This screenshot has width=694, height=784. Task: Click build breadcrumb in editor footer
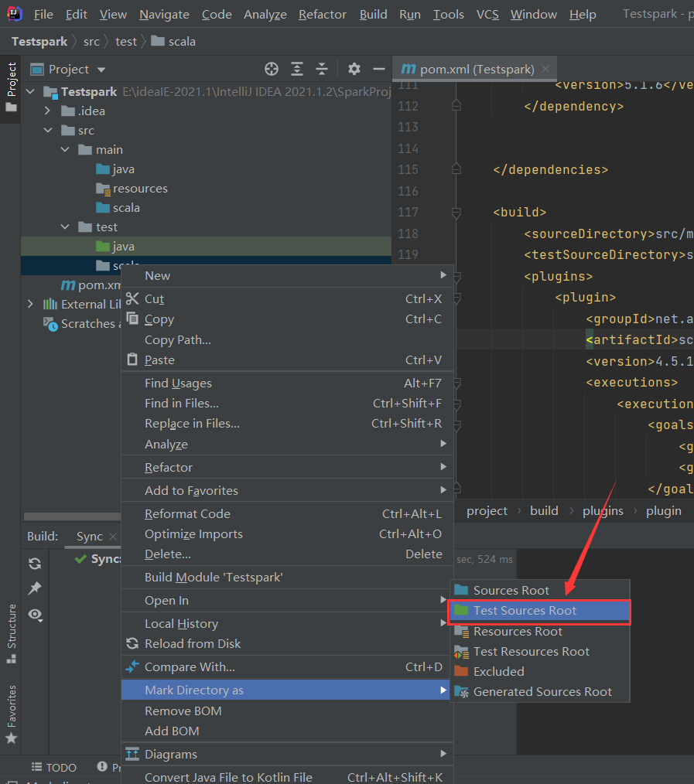pos(544,511)
